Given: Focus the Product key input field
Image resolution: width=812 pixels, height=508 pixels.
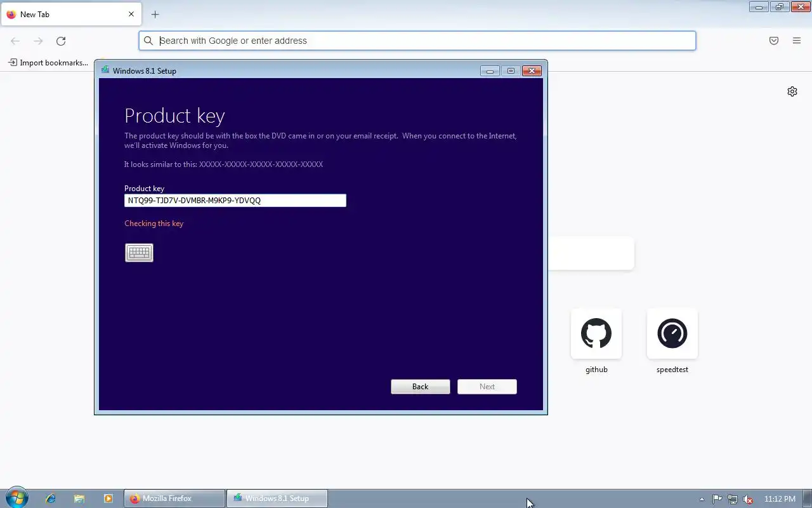Looking at the screenshot, I should (235, 201).
